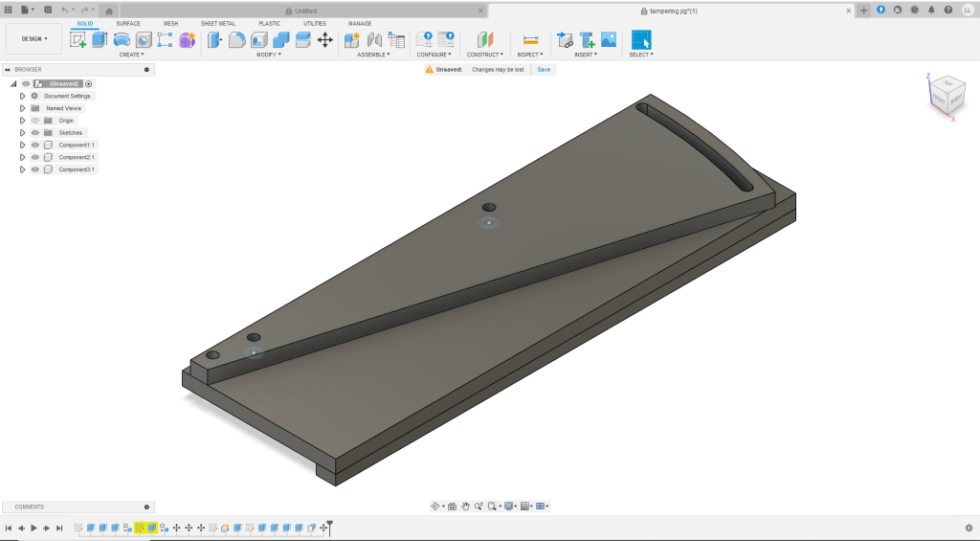Click the timeline Play button

[x=33, y=528]
